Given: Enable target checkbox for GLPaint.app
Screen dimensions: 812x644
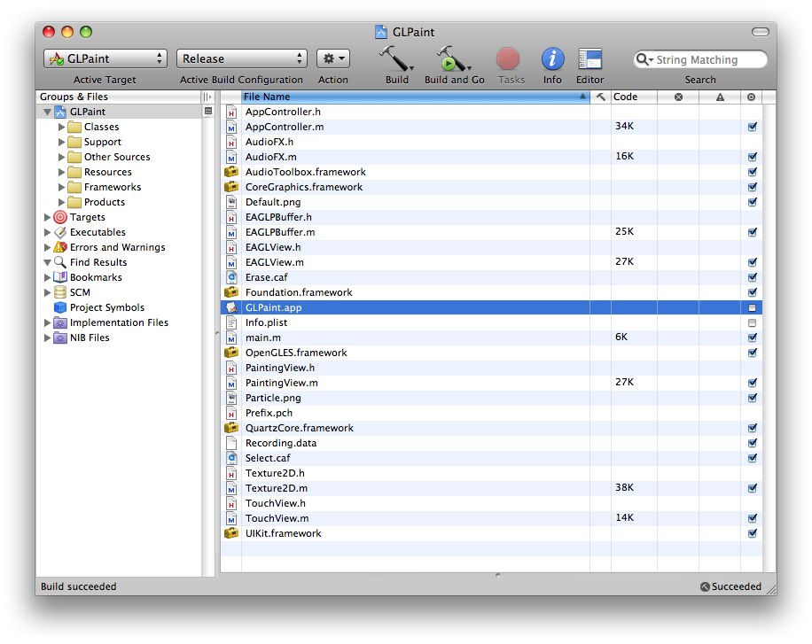Looking at the screenshot, I should [752, 307].
